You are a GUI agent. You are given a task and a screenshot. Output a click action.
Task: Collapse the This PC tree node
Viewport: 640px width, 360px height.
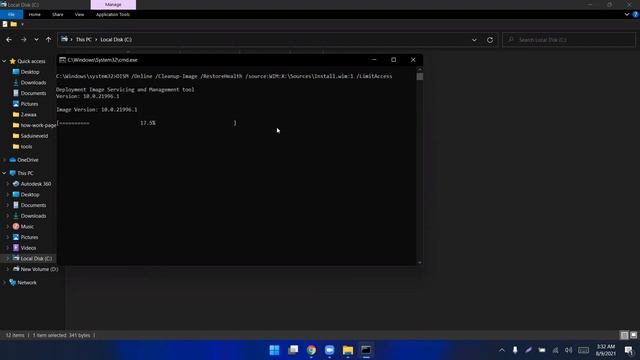point(4,173)
